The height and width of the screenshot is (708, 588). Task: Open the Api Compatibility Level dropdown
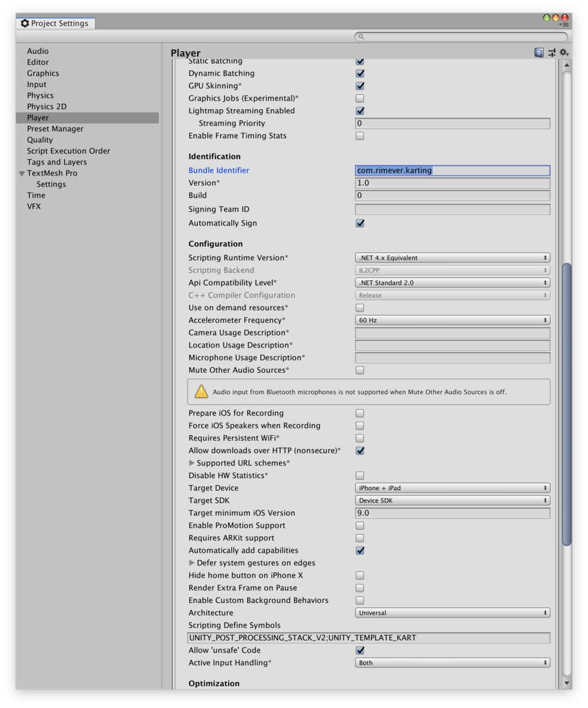click(x=452, y=282)
